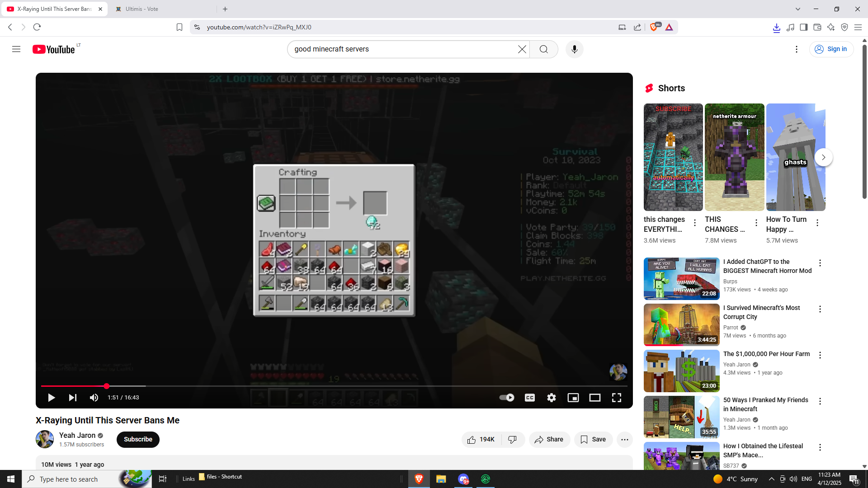Subscribe to Yeah Jaron
Image resolution: width=868 pixels, height=488 pixels.
138,440
